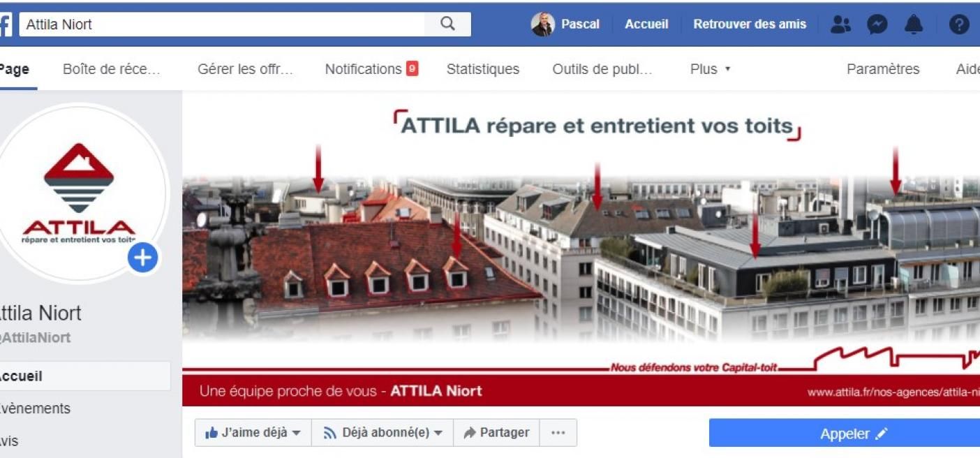The height and width of the screenshot is (458, 980).
Task: Switch to the Statistiques tab
Action: point(483,69)
